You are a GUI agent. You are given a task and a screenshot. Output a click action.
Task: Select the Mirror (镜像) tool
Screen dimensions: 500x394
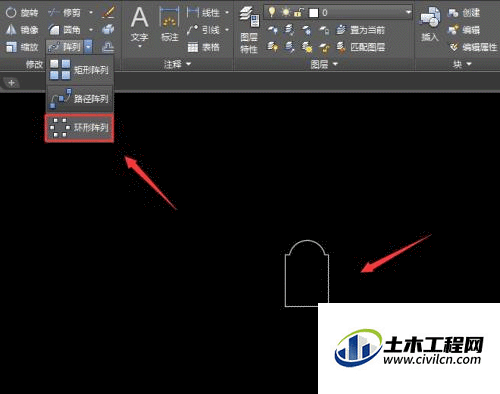[22, 30]
